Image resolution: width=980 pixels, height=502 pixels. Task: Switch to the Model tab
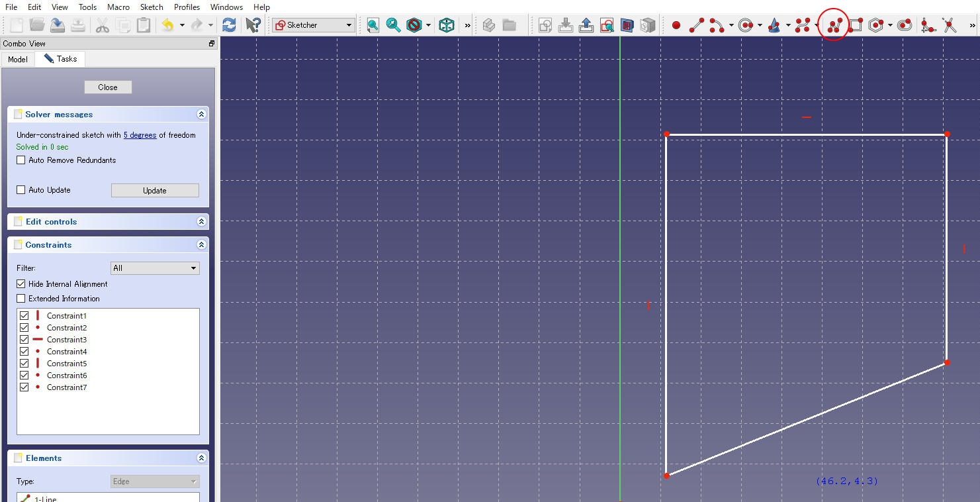(x=18, y=59)
